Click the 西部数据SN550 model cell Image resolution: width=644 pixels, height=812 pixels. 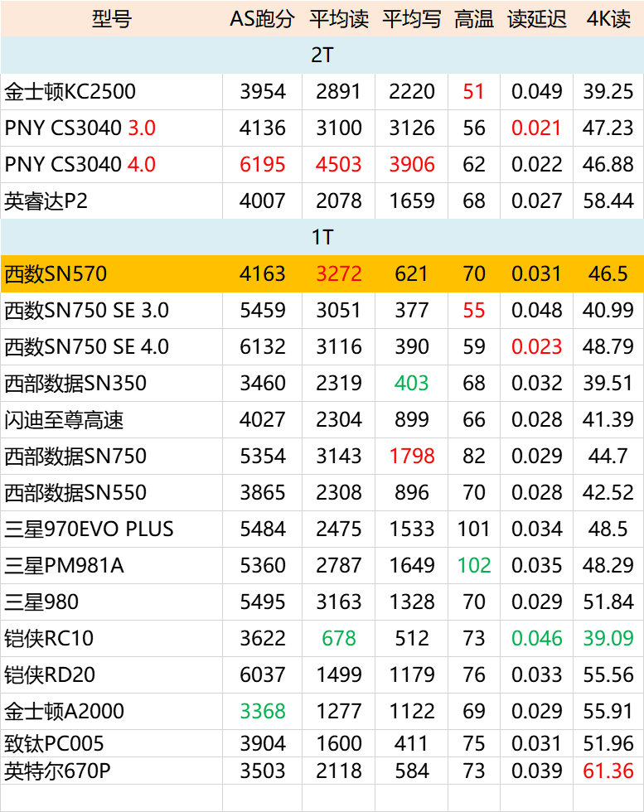[111, 492]
